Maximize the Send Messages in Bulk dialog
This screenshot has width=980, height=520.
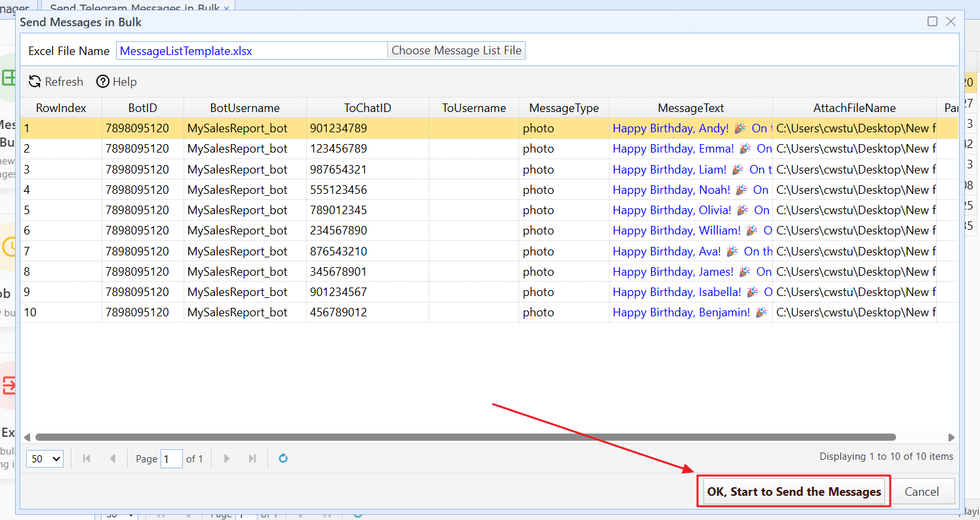(932, 22)
